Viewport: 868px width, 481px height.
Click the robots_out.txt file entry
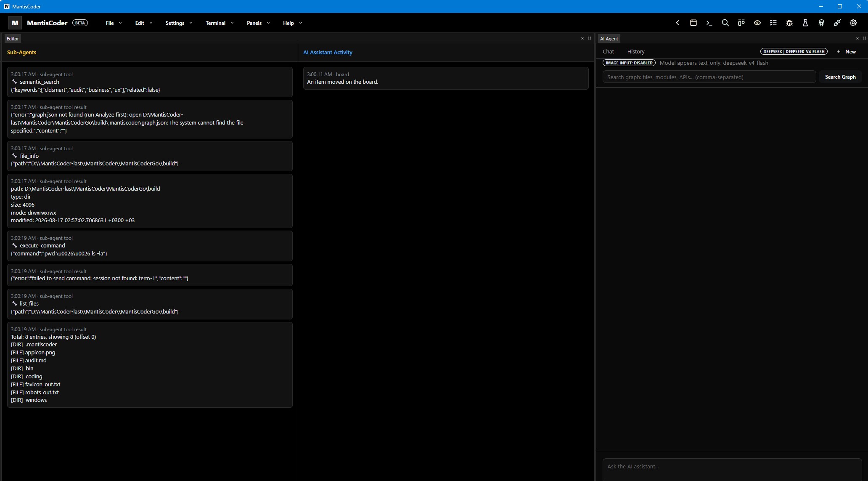pos(35,393)
